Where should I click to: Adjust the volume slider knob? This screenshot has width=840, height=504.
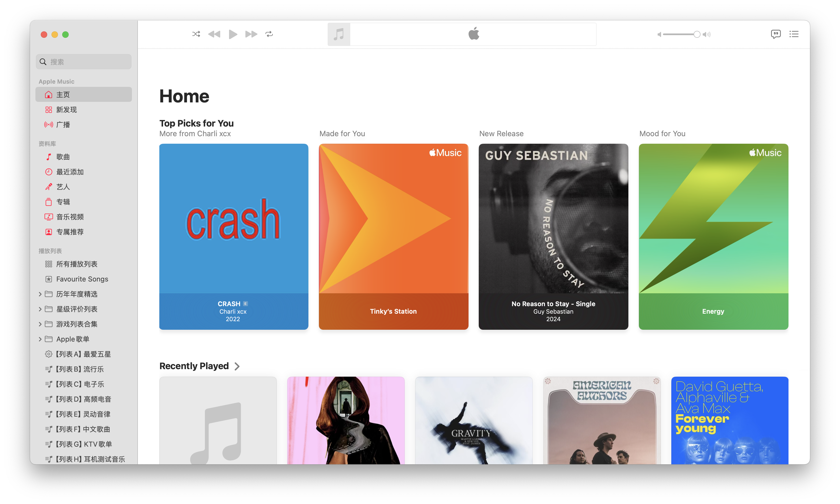(x=697, y=34)
